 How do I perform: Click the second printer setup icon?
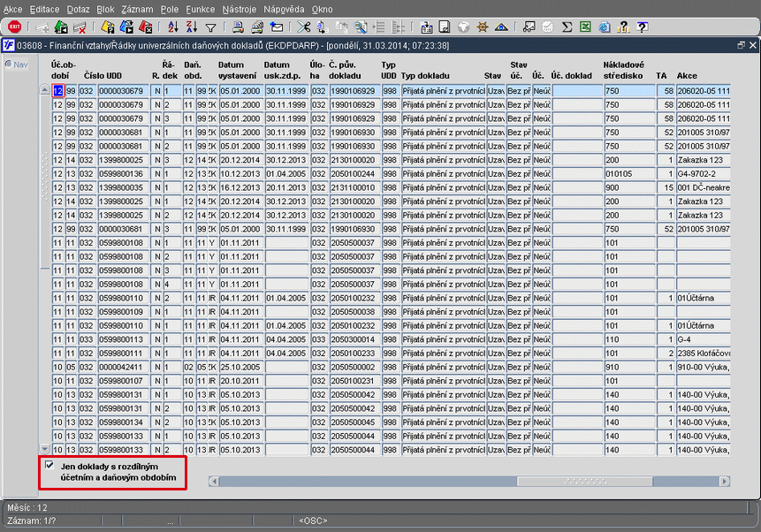coord(257,27)
